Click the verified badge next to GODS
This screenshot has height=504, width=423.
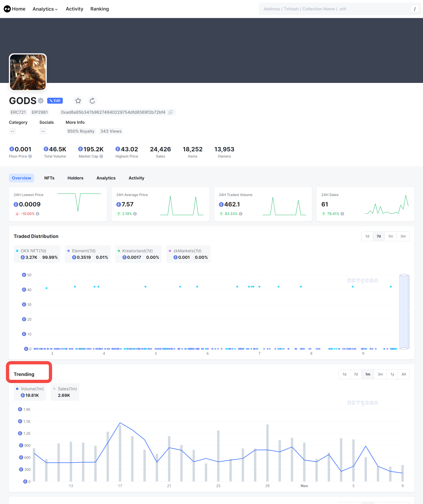(40, 101)
